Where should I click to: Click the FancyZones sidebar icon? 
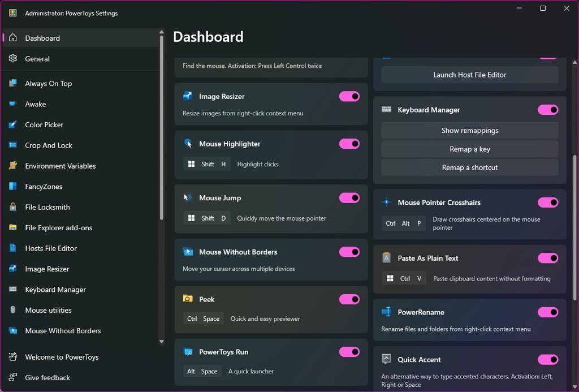[13, 187]
